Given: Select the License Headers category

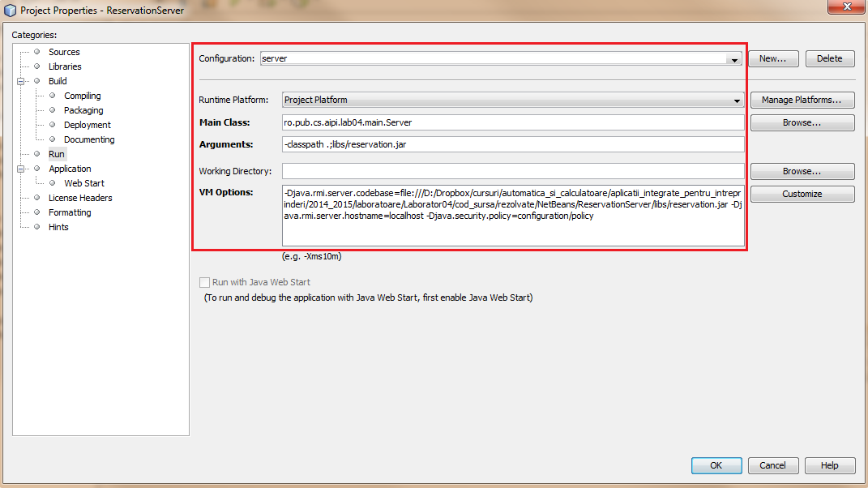Looking at the screenshot, I should [80, 198].
